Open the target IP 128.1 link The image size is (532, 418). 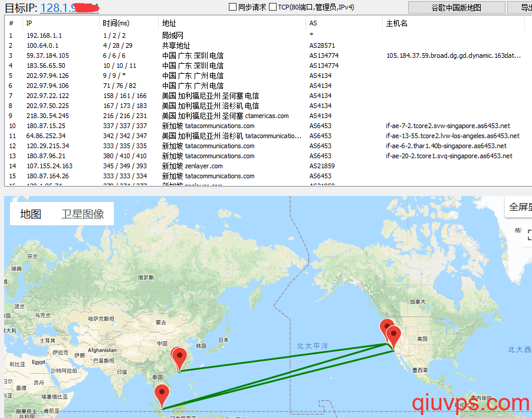click(x=70, y=8)
